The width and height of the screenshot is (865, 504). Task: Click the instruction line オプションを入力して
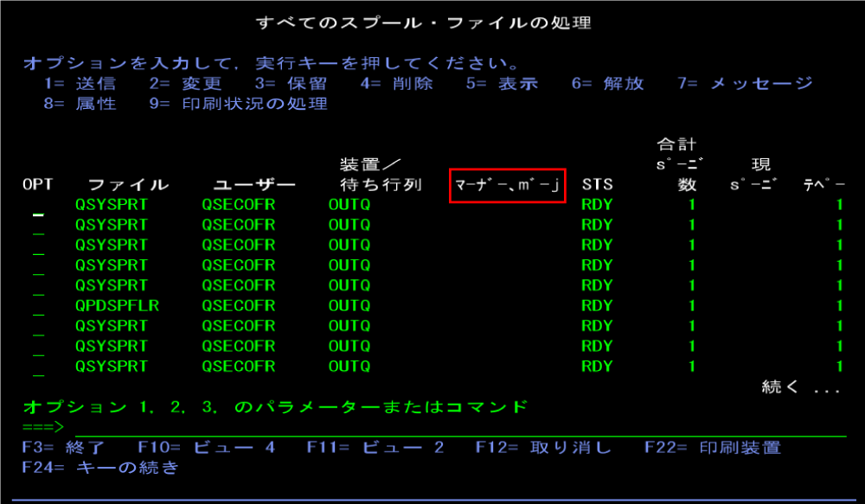tap(270, 63)
